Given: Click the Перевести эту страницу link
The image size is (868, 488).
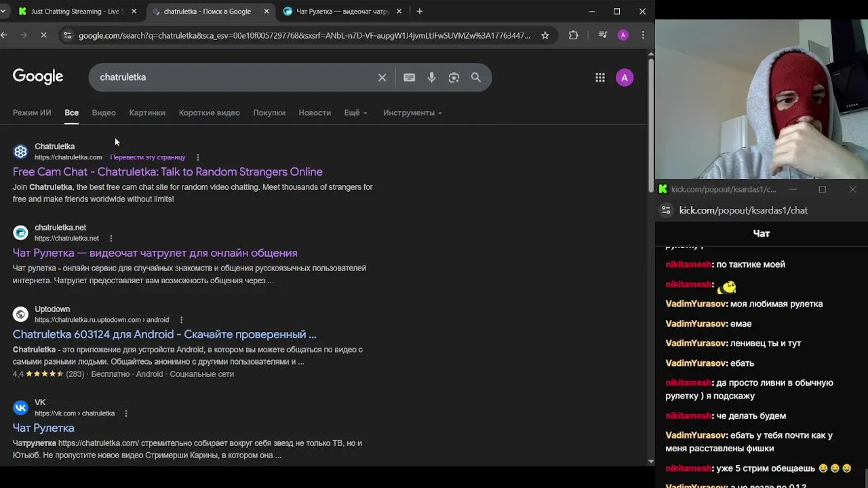Looking at the screenshot, I should [x=147, y=157].
